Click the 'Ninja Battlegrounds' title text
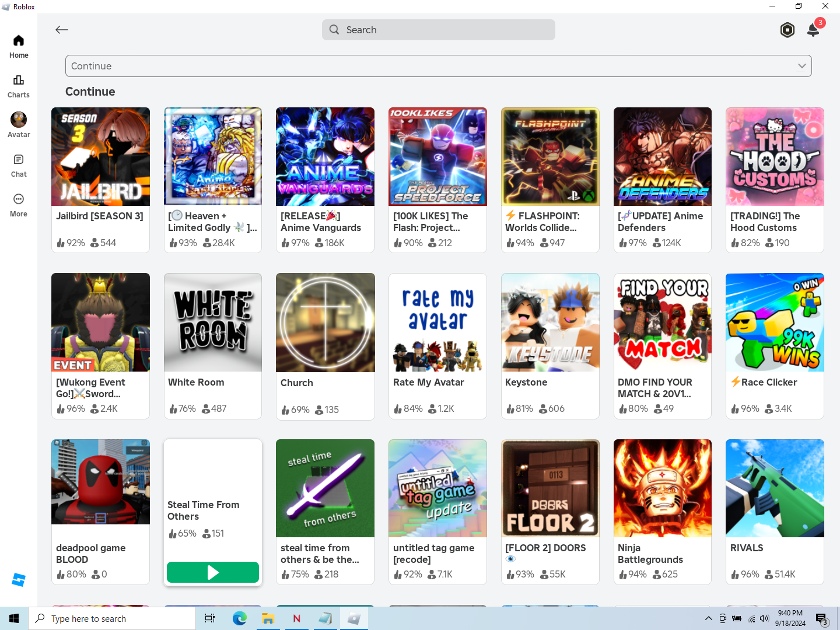 pyautogui.click(x=650, y=554)
